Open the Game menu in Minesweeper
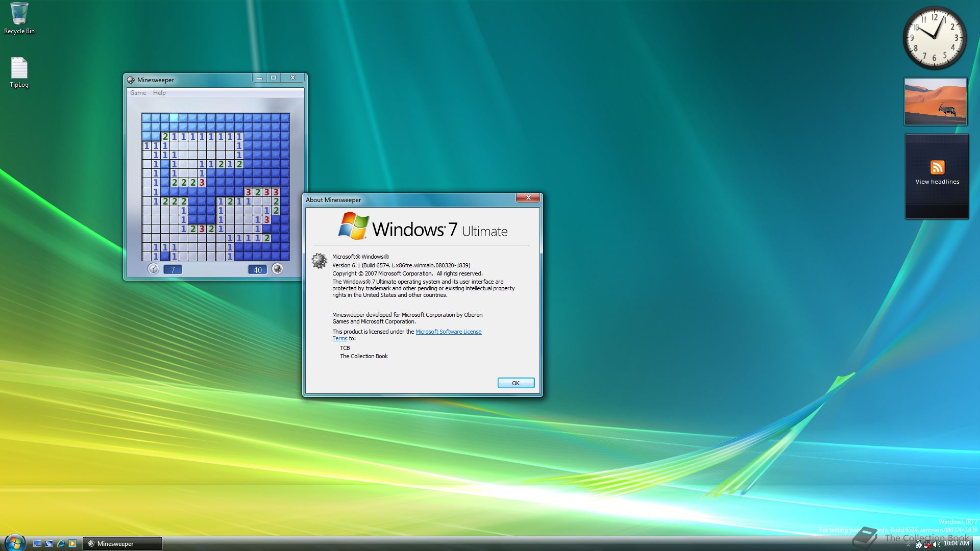This screenshot has width=980, height=551. click(x=138, y=93)
